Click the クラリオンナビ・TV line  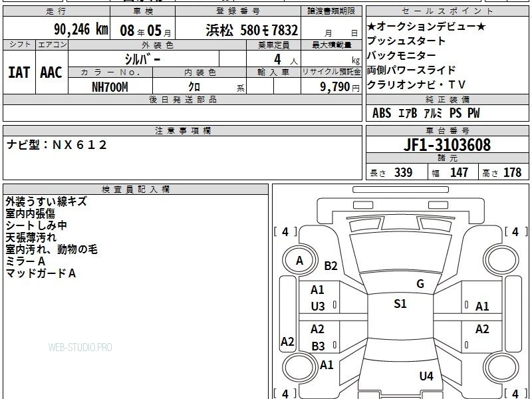tap(416, 84)
